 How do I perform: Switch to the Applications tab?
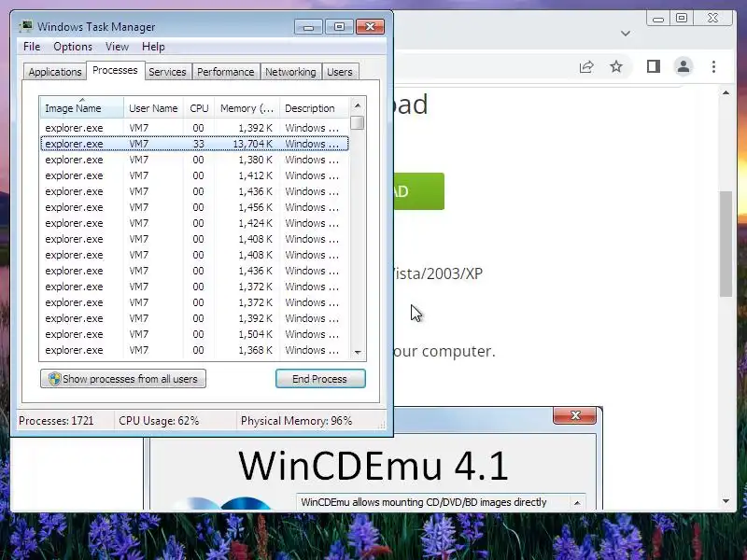tap(55, 72)
